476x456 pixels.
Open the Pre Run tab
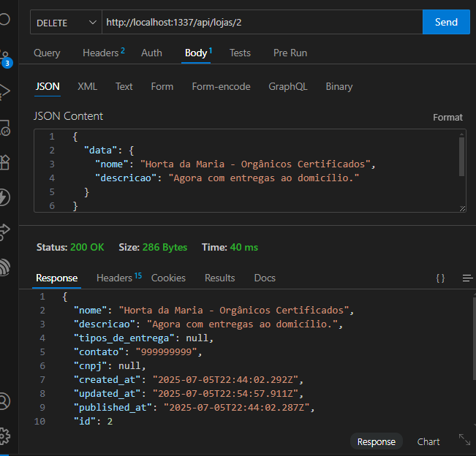click(x=290, y=53)
